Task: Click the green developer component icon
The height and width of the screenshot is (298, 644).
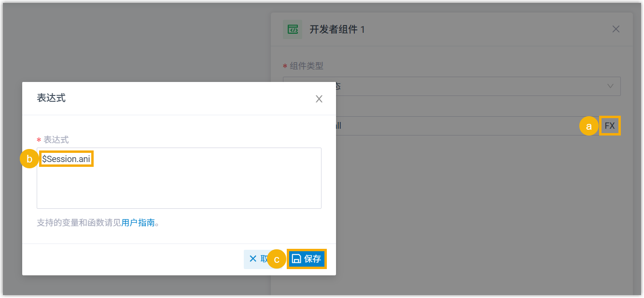Action: coord(293,29)
